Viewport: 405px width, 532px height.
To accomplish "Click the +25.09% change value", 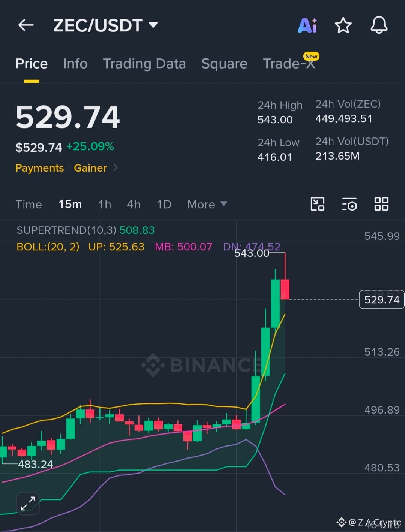I will point(90,146).
